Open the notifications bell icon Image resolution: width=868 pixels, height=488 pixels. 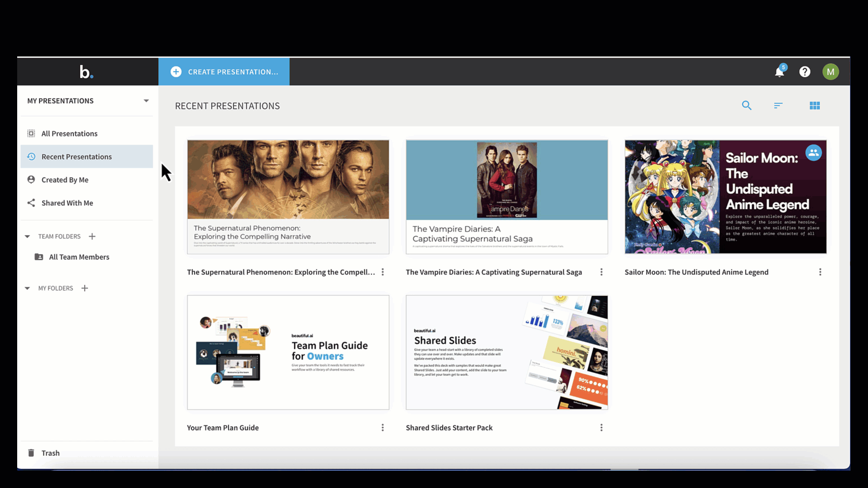[779, 72]
